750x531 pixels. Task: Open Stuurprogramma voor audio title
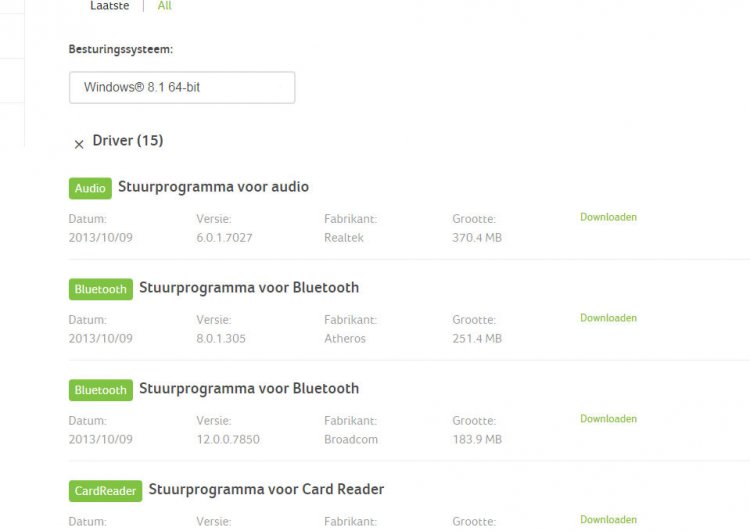pos(213,187)
